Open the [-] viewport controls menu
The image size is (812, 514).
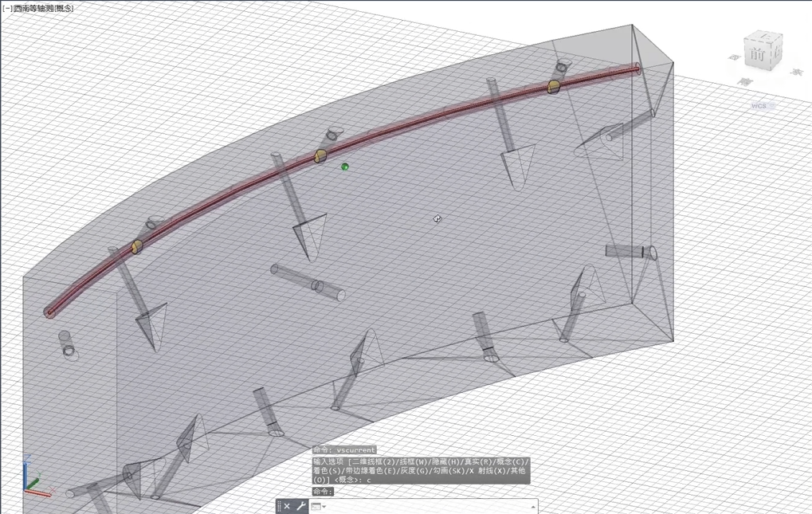pyautogui.click(x=7, y=8)
